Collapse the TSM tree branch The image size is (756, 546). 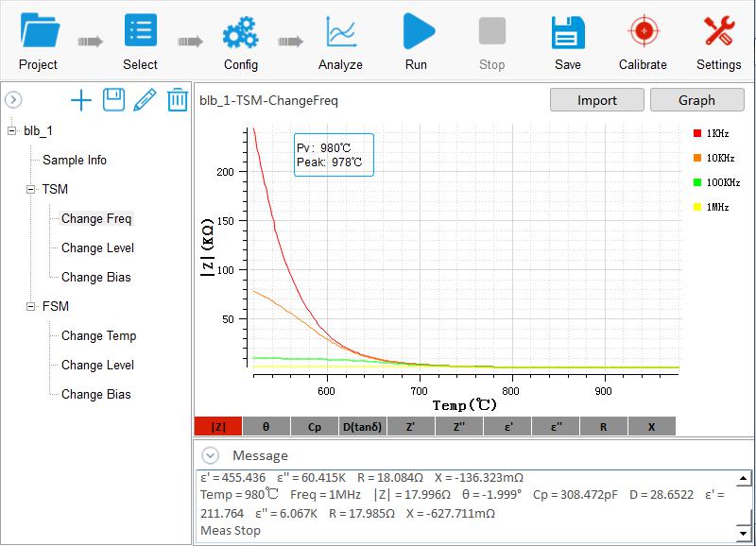[x=31, y=189]
